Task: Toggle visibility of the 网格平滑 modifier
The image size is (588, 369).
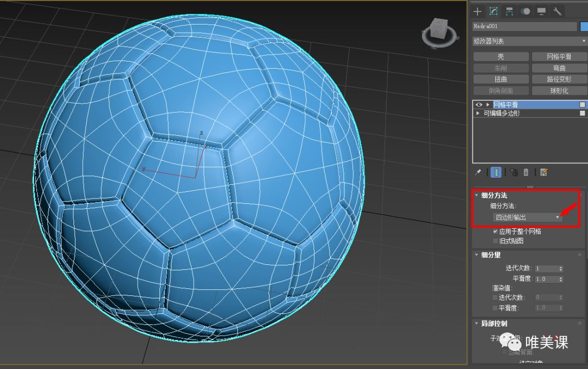Action: (478, 104)
